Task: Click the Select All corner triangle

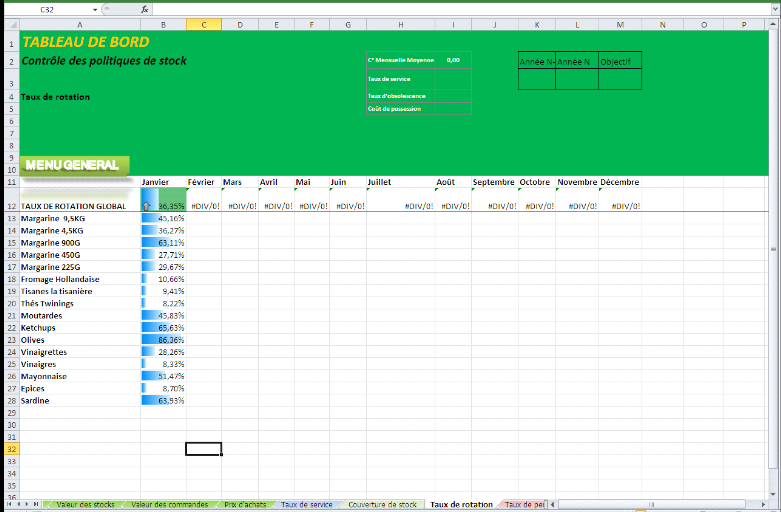Action: (x=10, y=23)
